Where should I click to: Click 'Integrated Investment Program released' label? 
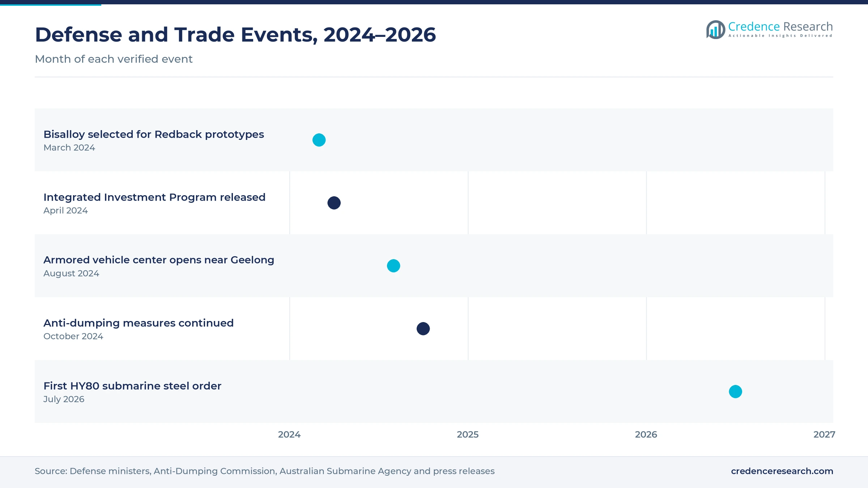click(154, 197)
